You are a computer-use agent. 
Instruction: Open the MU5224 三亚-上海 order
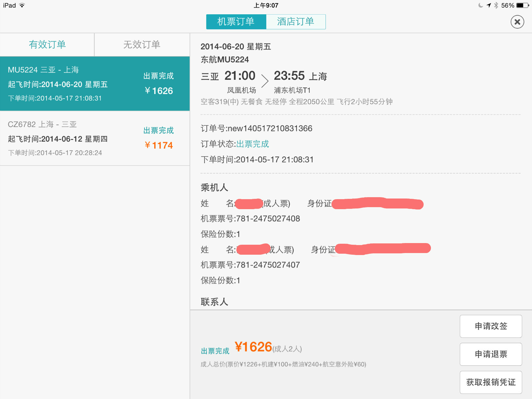(x=95, y=83)
